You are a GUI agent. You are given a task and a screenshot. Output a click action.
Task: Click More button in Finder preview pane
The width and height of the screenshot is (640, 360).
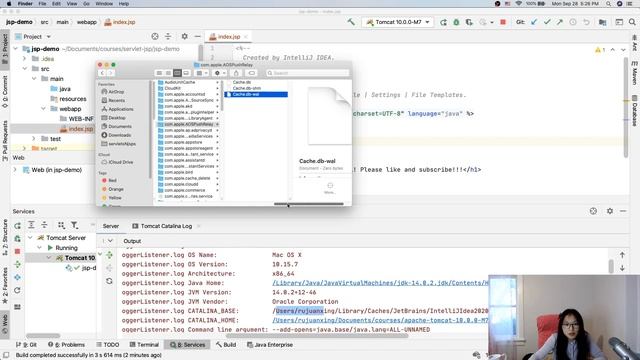pos(330,188)
